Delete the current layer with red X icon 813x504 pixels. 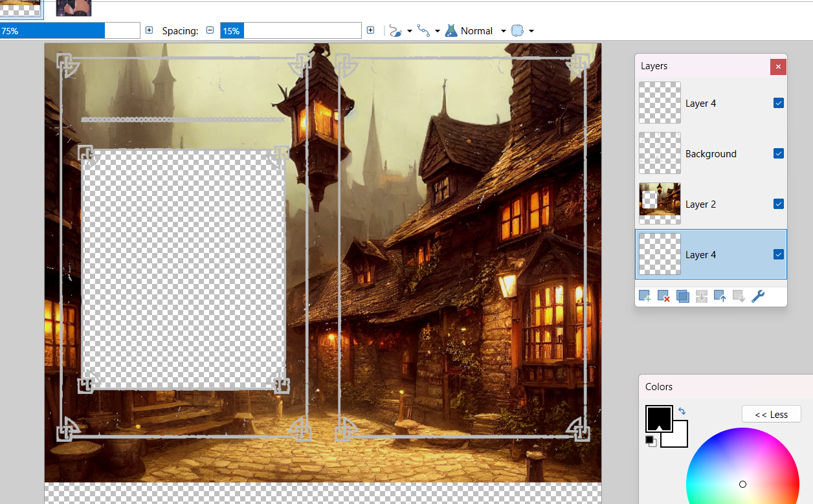coord(663,296)
